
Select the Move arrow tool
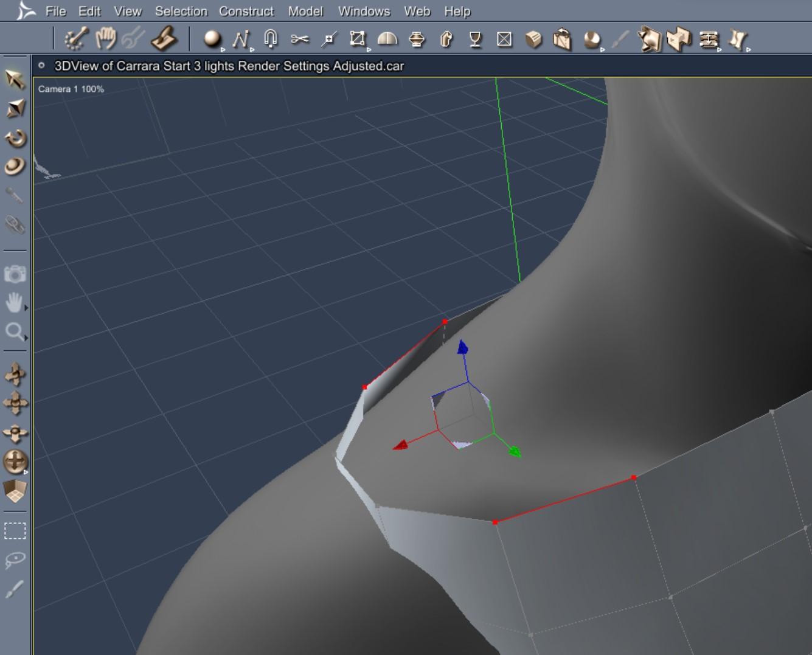point(15,78)
